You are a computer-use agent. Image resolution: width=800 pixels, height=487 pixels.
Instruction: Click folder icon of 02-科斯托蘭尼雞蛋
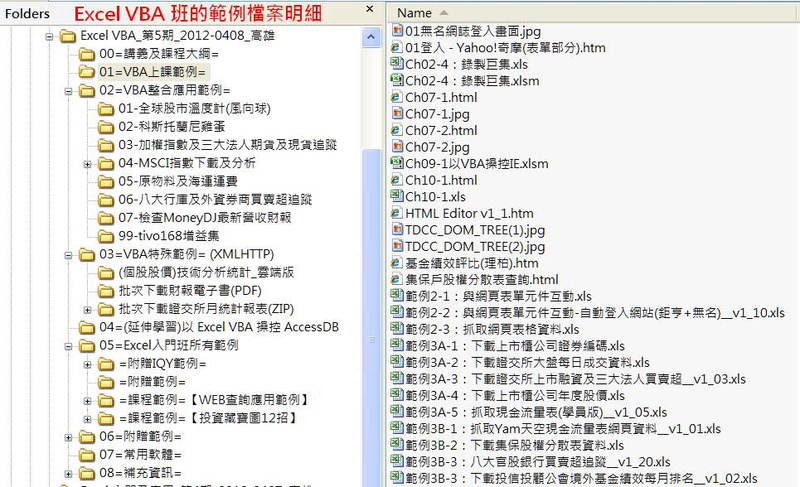106,126
